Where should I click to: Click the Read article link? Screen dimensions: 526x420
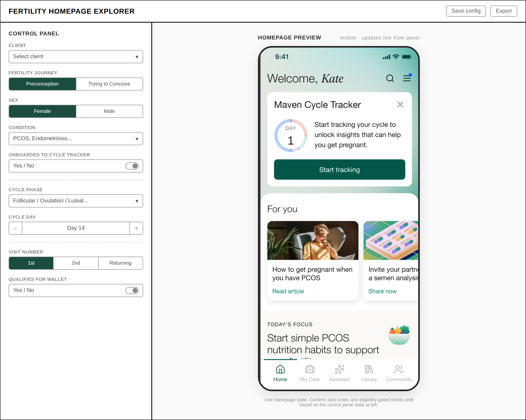(288, 291)
